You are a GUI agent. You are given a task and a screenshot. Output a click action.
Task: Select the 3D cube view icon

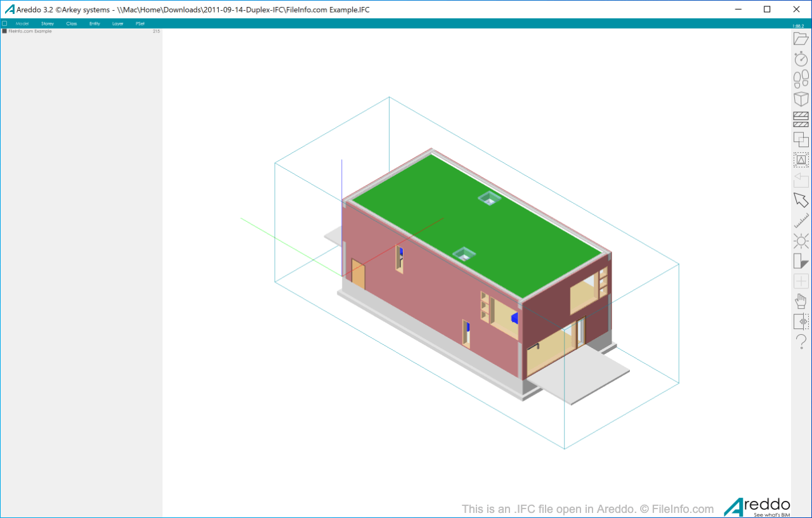pos(801,99)
